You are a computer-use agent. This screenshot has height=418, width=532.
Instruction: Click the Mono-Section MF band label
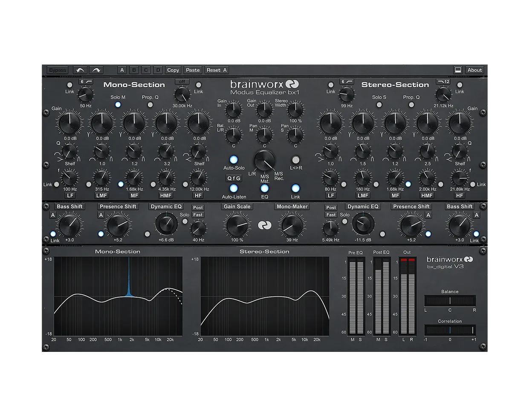[134, 195]
